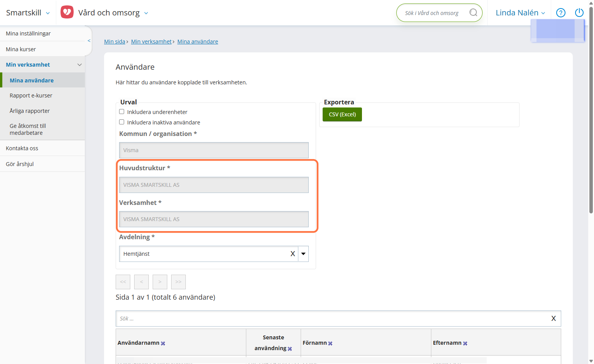Open Årliga rapporter in the sidebar
This screenshot has width=594, height=364.
(30, 111)
